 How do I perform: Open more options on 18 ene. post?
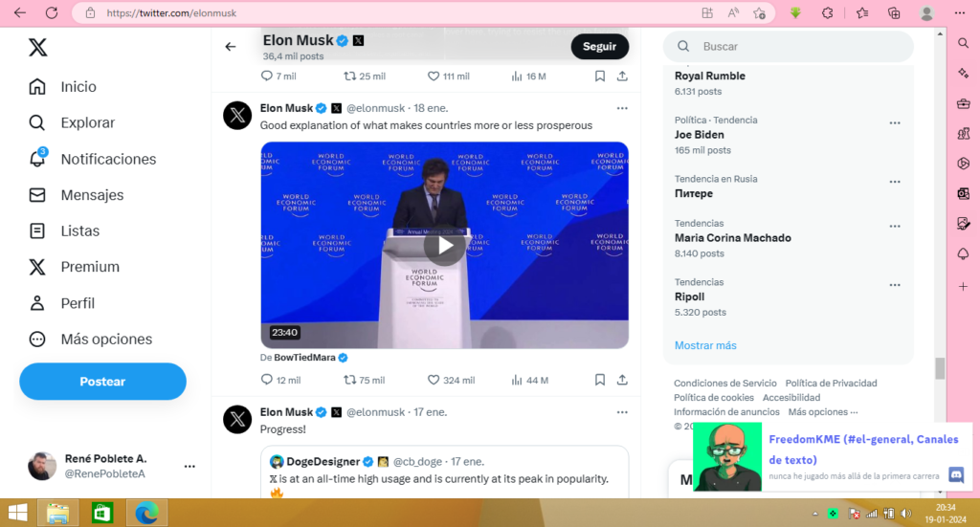pos(622,108)
